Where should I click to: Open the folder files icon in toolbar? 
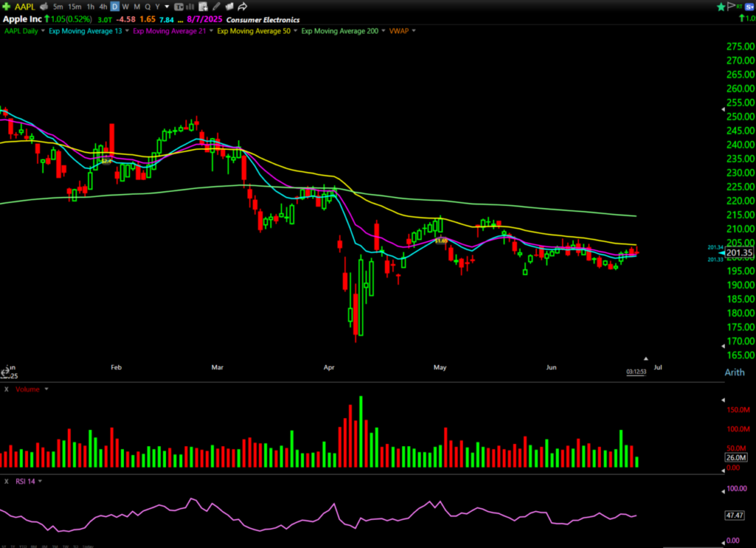click(230, 7)
